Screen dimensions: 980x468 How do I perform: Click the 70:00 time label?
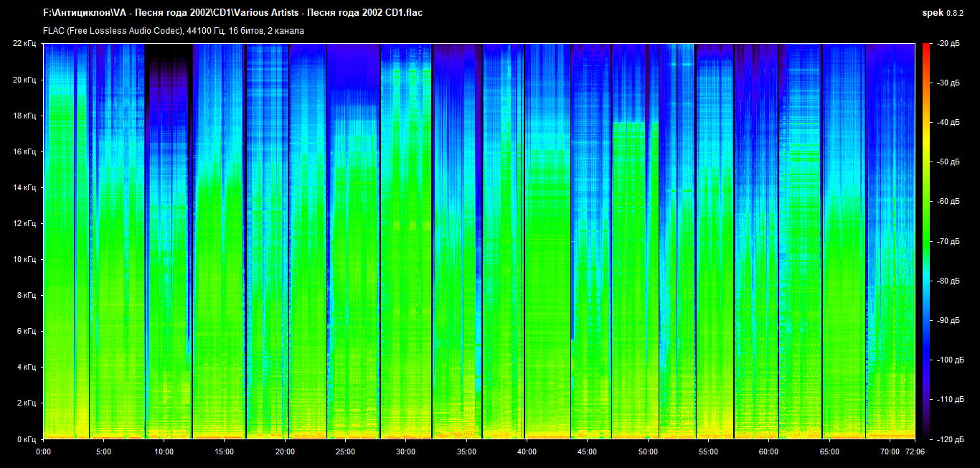(x=889, y=452)
